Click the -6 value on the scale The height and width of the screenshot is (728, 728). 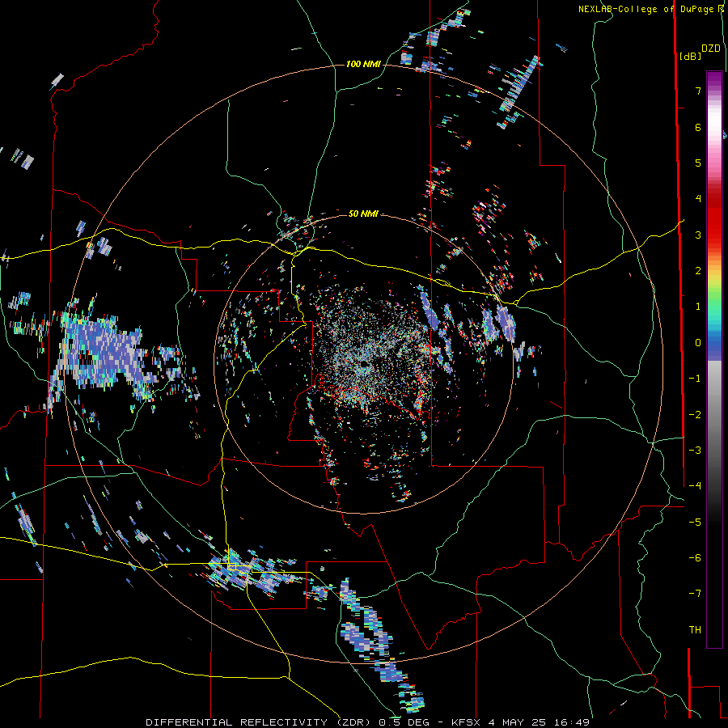[x=695, y=558]
